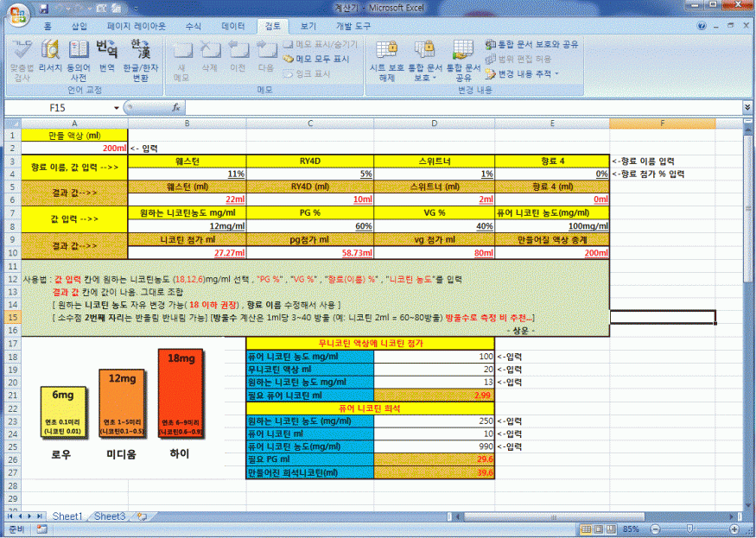Open the Research (리서치) tool
This screenshot has height=538, width=756.
(x=50, y=56)
